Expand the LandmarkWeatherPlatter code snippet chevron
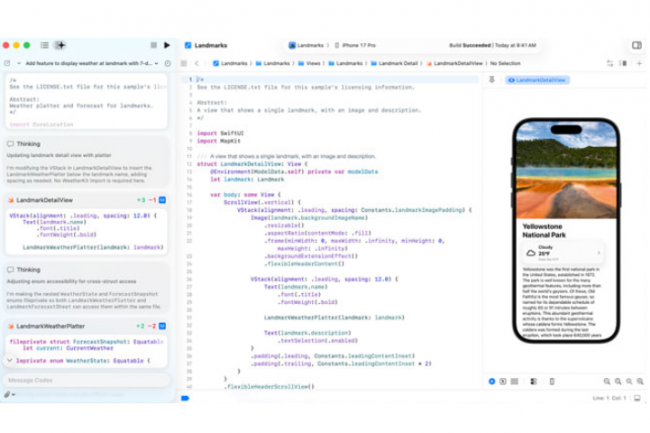Image resolution: width=650 pixels, height=433 pixels. 10,359
